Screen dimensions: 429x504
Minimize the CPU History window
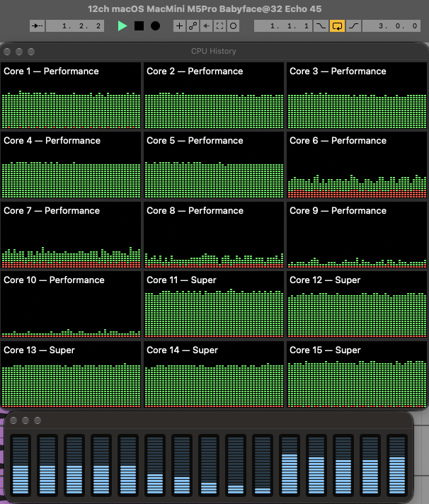19,52
